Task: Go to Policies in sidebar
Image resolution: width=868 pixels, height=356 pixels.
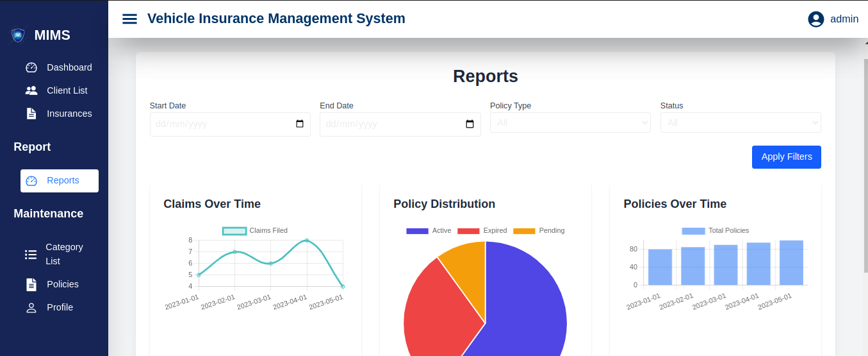Action: click(x=62, y=284)
